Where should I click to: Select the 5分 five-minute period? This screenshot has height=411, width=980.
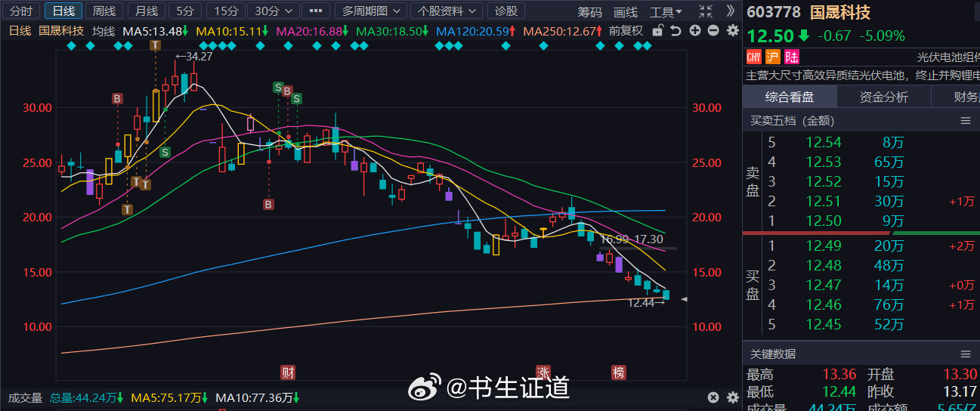[x=184, y=11]
